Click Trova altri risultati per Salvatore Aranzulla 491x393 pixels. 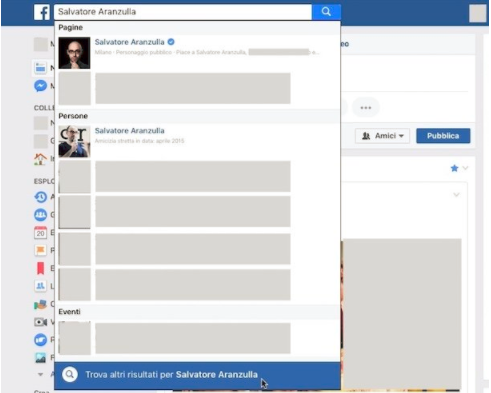[197, 375]
